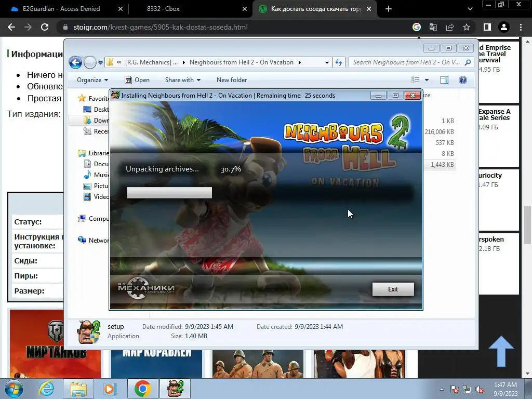Click the translate page icon
Screen dimensions: 532x399
[433, 27]
